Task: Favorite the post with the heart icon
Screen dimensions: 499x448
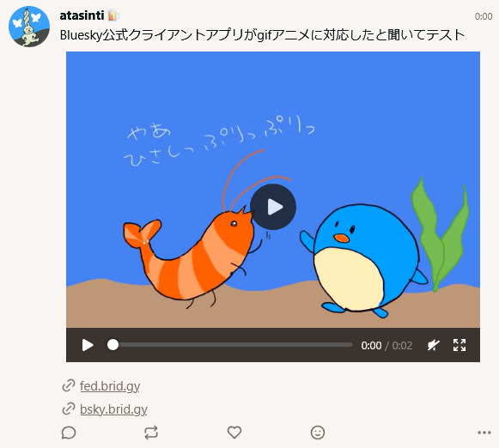Action: pyautogui.click(x=234, y=433)
